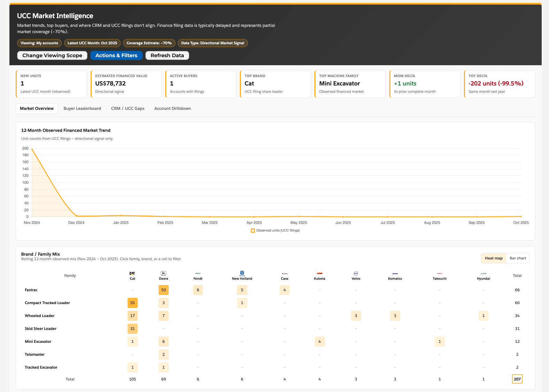Click the Estimated Financed Value US$78,732 card
Viewport: 549px width, 392px height.
(x=126, y=84)
